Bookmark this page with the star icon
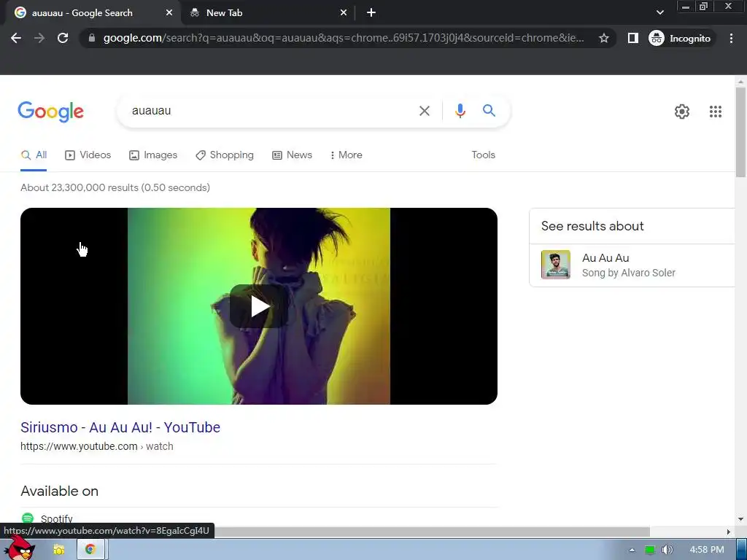The image size is (747, 560). coord(603,38)
